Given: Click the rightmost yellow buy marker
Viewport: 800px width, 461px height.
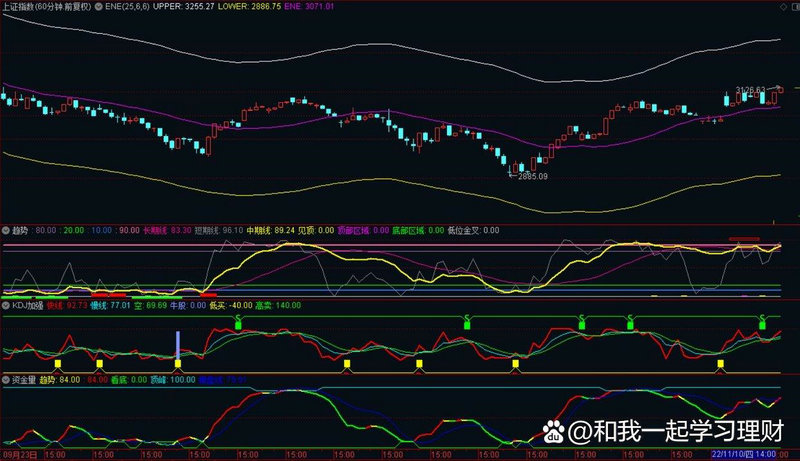Looking at the screenshot, I should [720, 364].
